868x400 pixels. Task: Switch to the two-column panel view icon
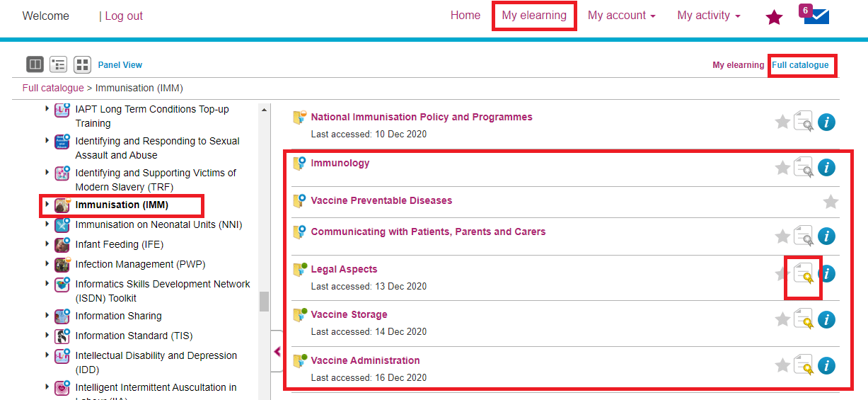tap(35, 64)
